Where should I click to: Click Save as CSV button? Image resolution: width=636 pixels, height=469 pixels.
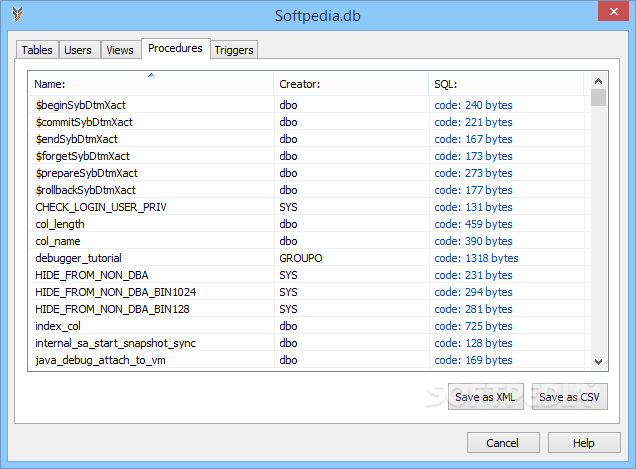pyautogui.click(x=569, y=397)
